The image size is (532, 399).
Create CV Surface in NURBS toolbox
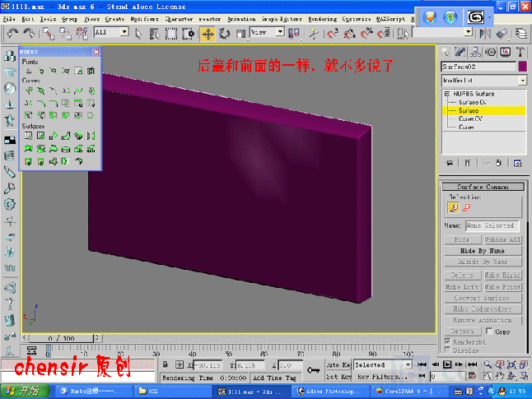click(x=29, y=136)
